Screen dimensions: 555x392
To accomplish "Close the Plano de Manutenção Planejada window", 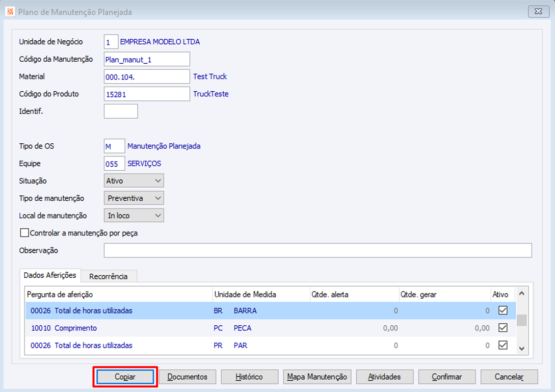I will [538, 11].
